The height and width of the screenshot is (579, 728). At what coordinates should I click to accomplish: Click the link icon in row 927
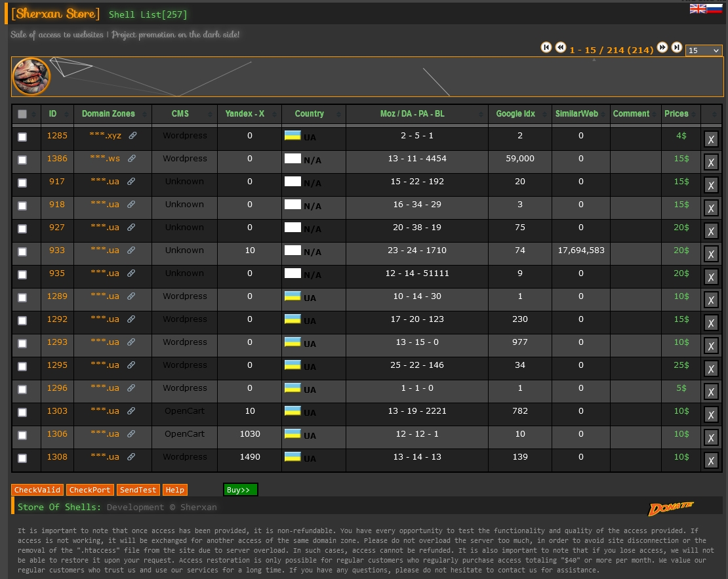tap(131, 227)
